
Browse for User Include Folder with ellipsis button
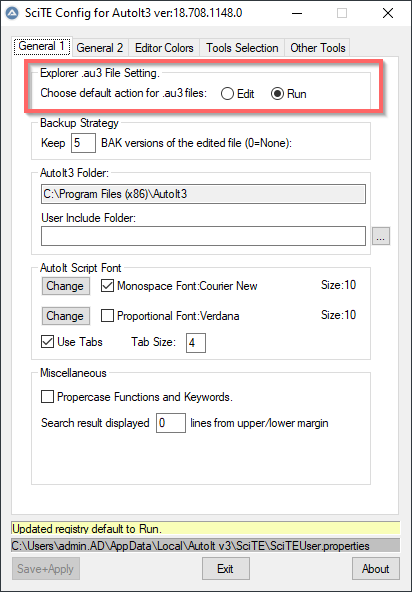tap(381, 236)
